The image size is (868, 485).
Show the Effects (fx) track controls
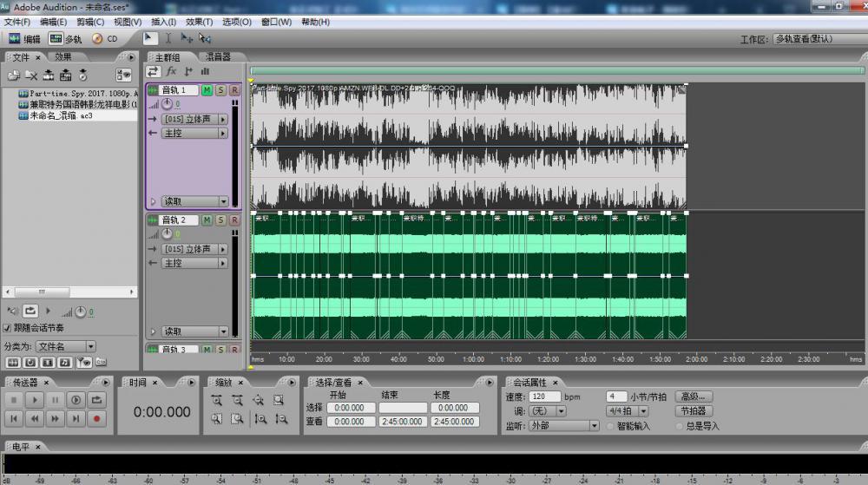click(172, 71)
